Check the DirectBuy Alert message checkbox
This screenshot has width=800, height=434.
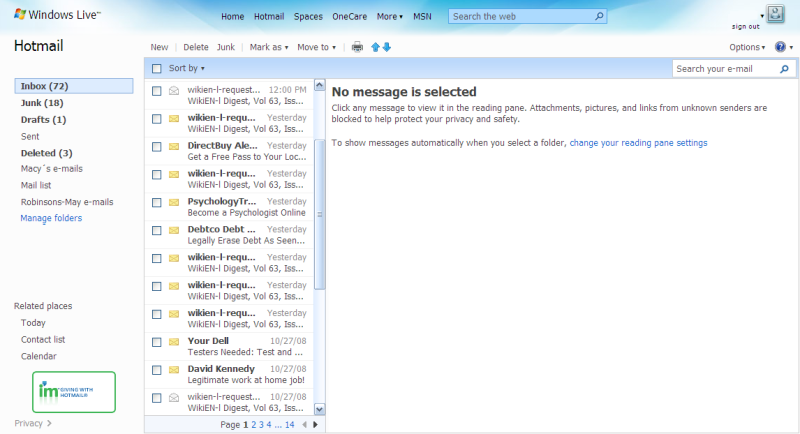157,147
